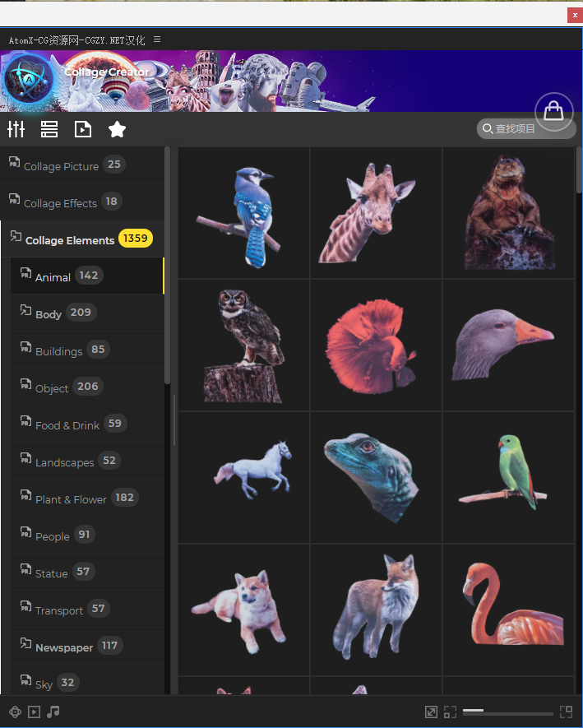
Task: Select the blue lizard head thumbnail
Action: 376,478
